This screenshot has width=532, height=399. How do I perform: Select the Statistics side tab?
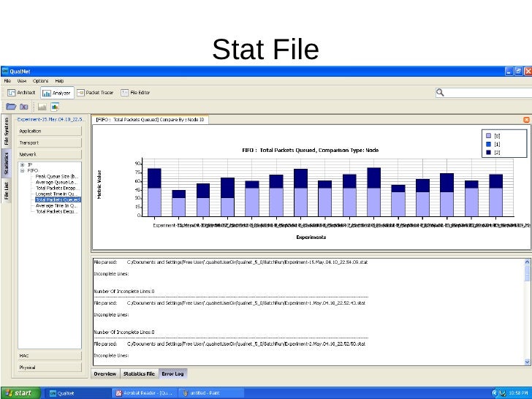click(x=6, y=163)
